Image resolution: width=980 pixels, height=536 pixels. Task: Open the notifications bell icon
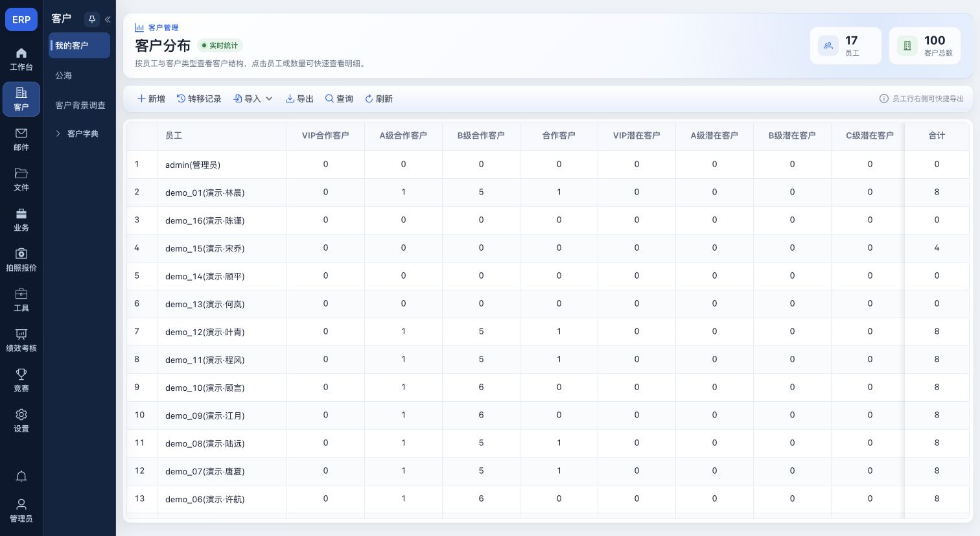click(21, 477)
